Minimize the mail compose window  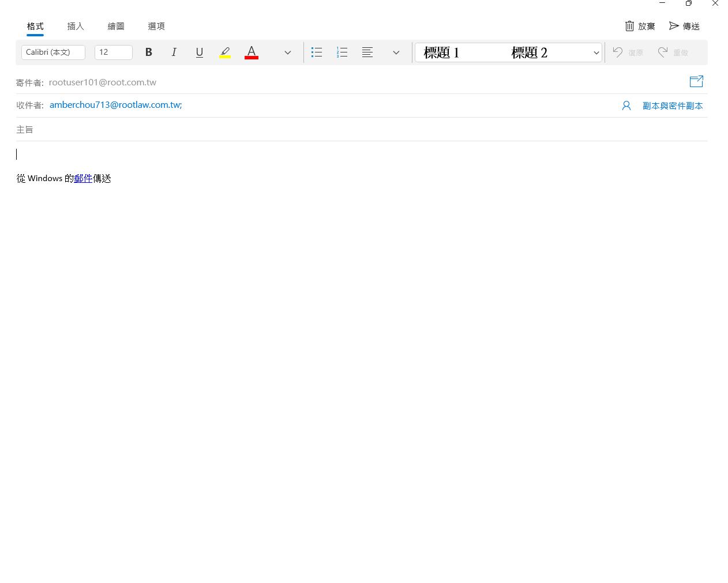coord(662,3)
